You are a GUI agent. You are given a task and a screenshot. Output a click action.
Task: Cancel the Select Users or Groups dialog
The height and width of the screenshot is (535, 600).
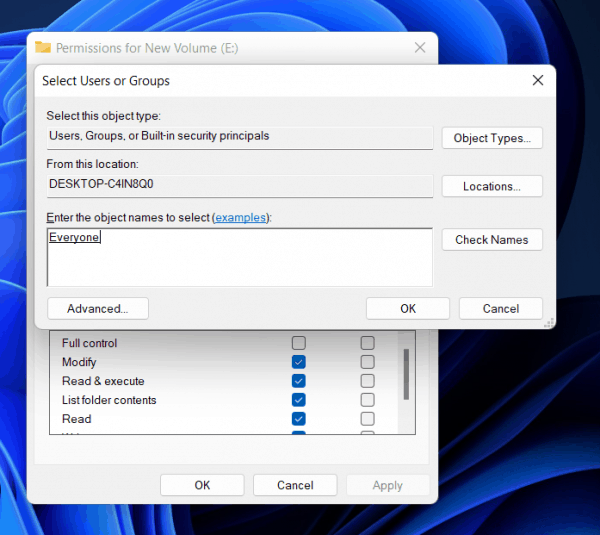[x=500, y=309]
